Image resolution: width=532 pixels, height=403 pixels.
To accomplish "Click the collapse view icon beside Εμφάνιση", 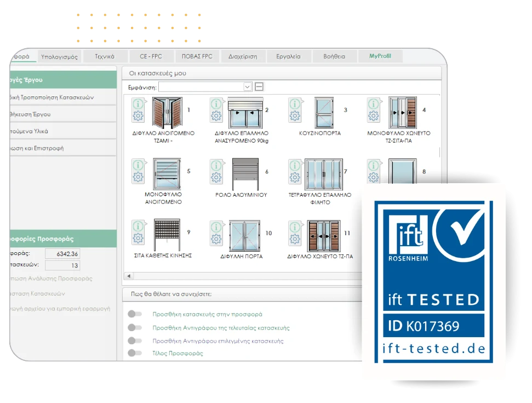I will [x=259, y=87].
